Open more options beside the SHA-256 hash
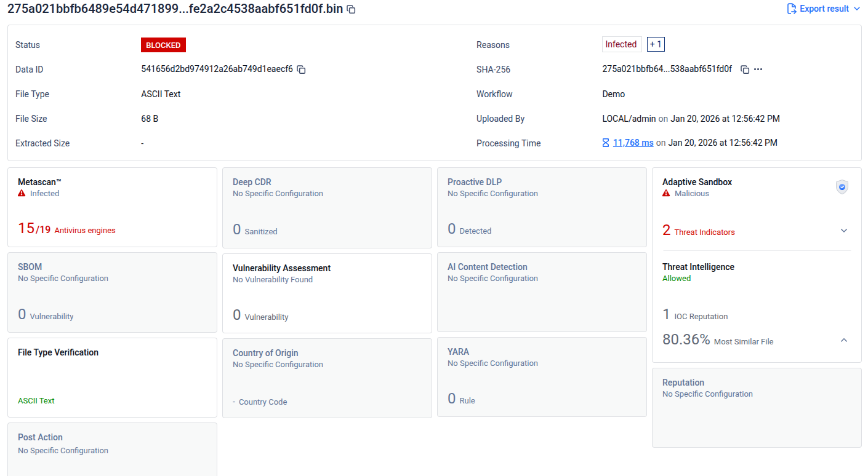 coord(758,69)
